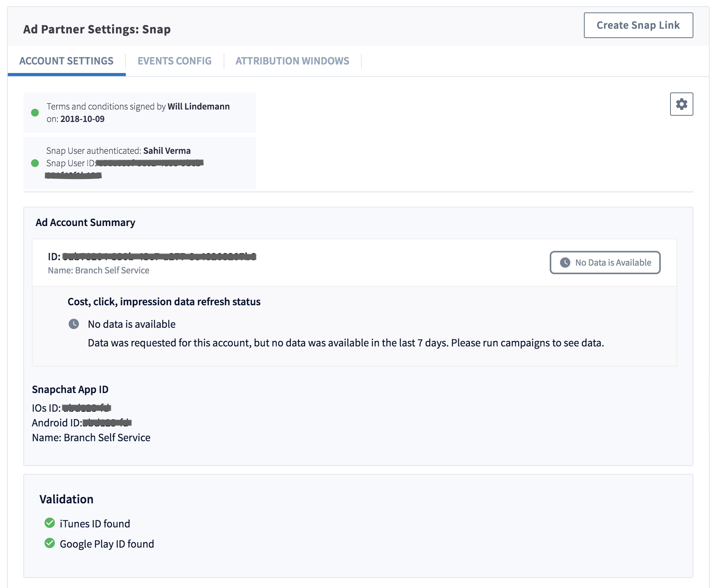
Task: Click the Create Snap Link button
Action: [638, 25]
